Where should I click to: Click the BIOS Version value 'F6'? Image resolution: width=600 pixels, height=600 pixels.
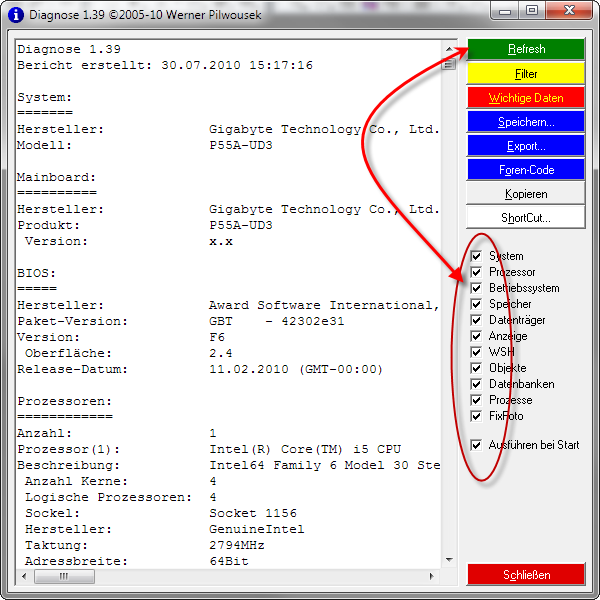[x=217, y=337]
